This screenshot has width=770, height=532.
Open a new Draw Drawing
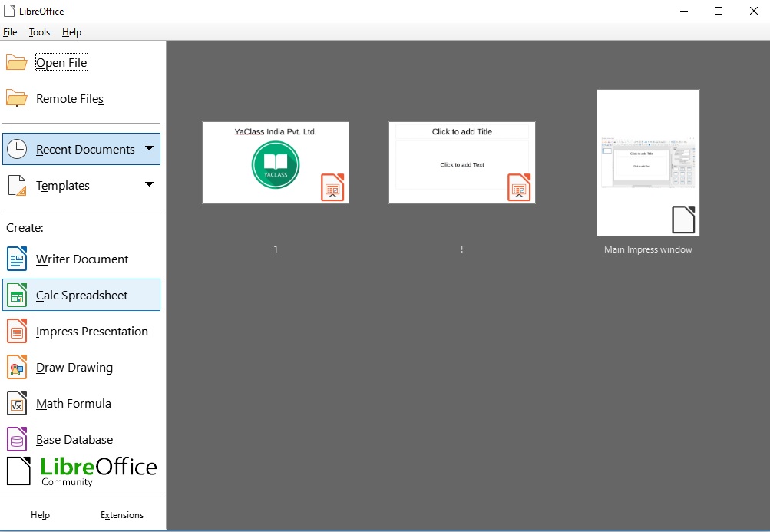(74, 367)
